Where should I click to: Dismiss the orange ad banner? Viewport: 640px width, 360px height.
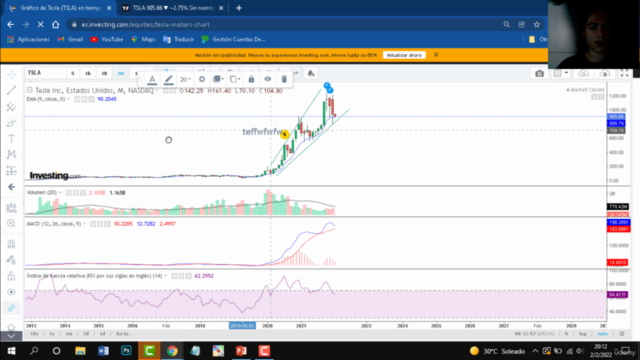coord(436,55)
